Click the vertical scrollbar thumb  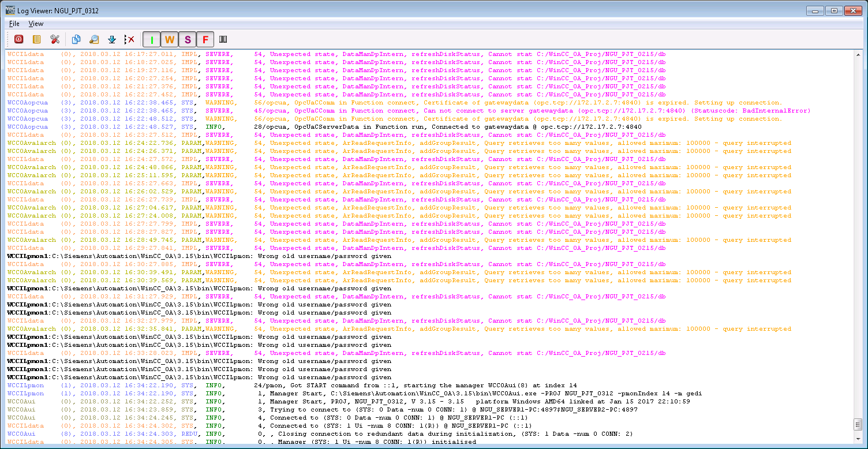(x=858, y=425)
